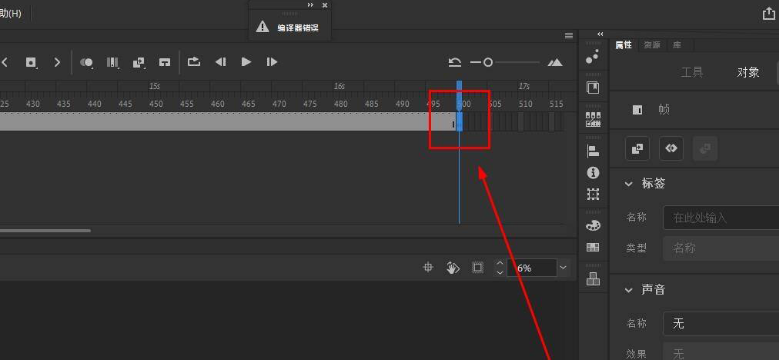
Task: Toggle clip content outside stage icon
Action: [x=477, y=268]
